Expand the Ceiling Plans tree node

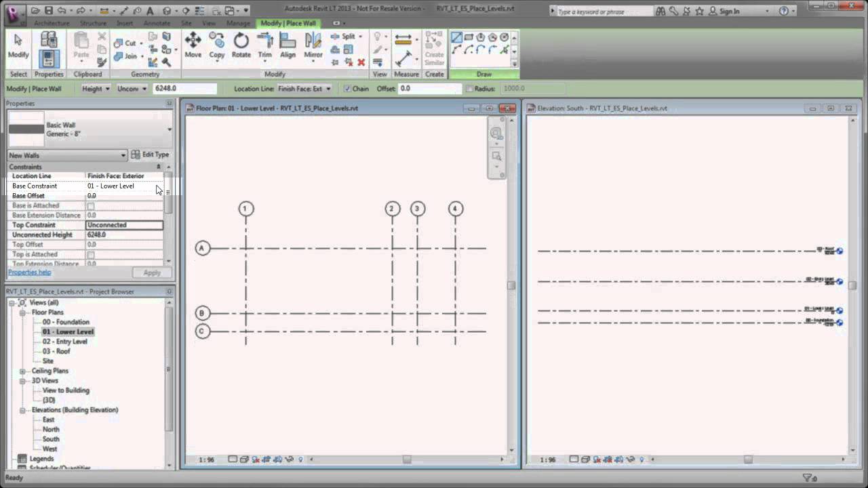(23, 371)
